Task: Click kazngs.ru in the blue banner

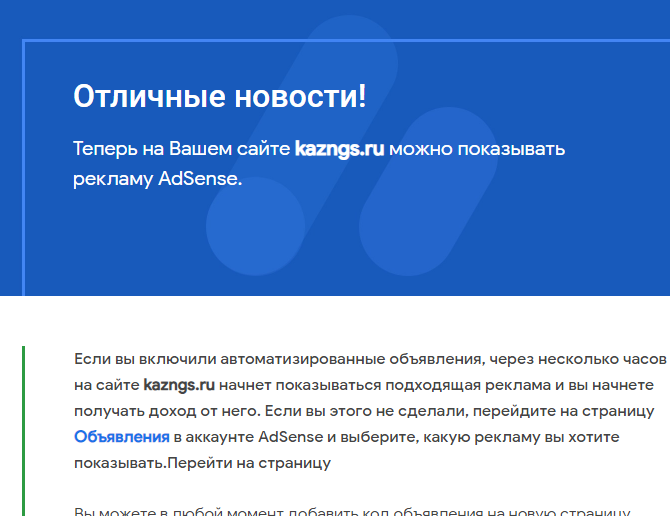Action: pyautogui.click(x=340, y=149)
